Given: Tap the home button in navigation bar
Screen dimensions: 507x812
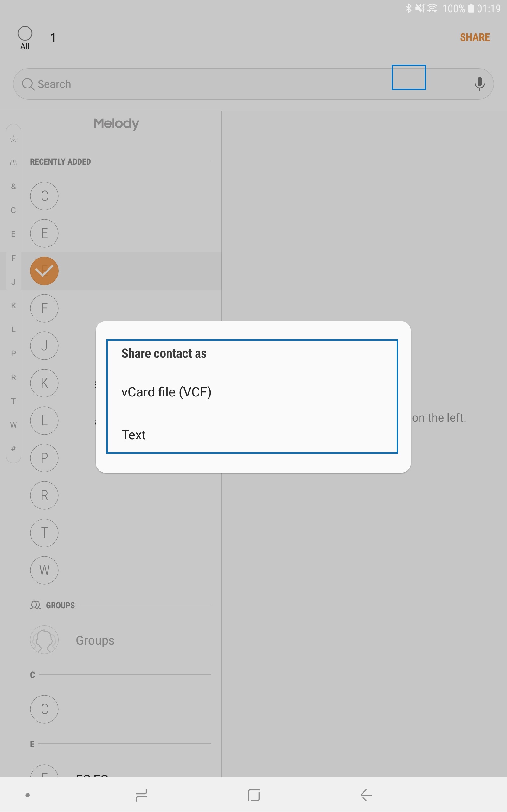Looking at the screenshot, I should (x=253, y=795).
